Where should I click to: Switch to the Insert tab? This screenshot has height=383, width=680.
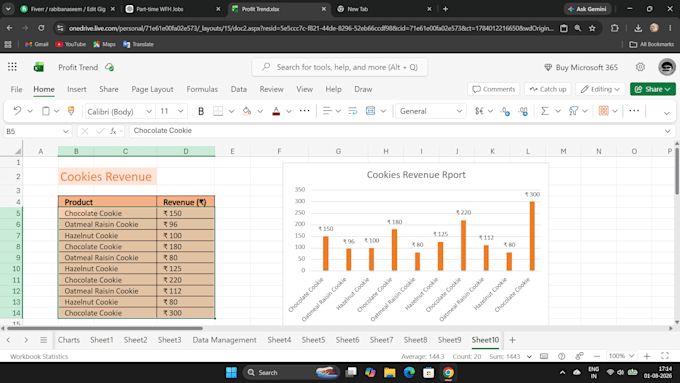point(77,89)
